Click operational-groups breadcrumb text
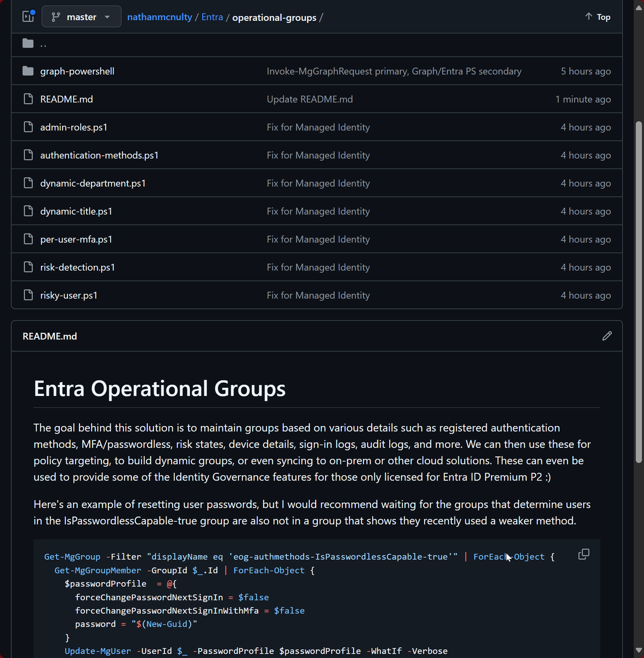Screen dimensions: 644x658 coord(274,18)
